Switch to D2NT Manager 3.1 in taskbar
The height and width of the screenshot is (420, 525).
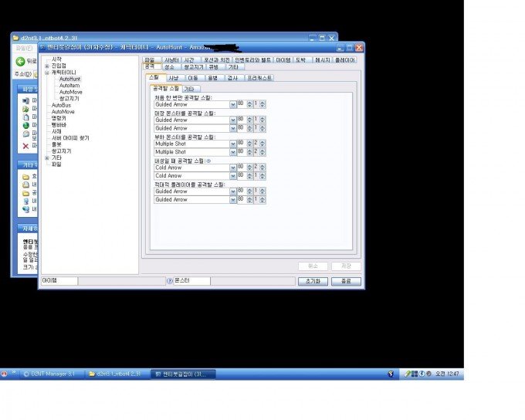point(49,374)
